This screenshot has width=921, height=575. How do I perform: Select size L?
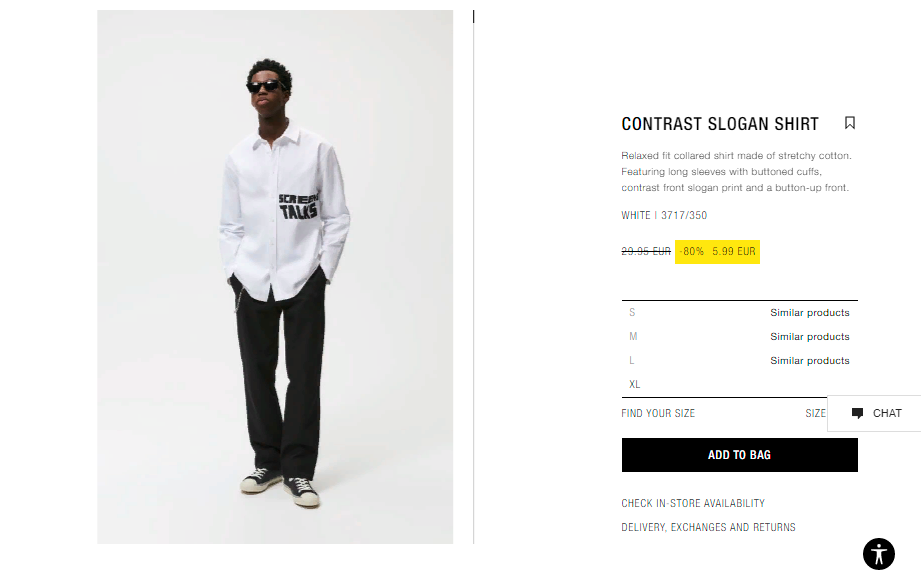(x=631, y=361)
